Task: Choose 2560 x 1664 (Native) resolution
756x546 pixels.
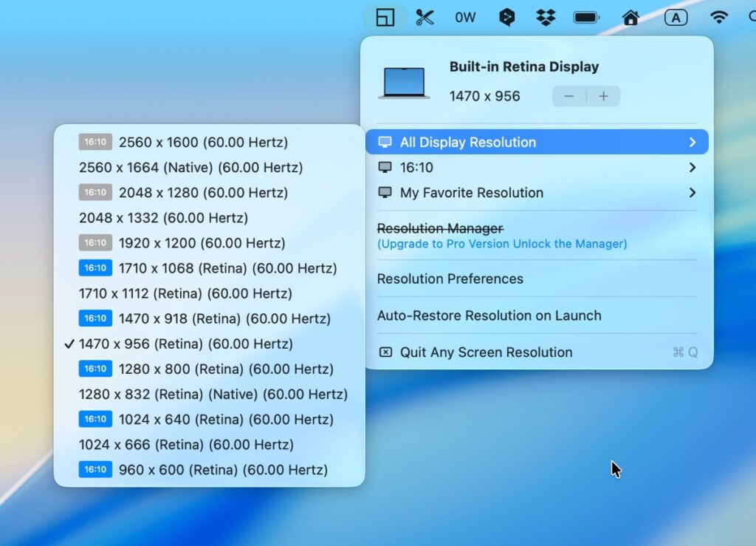Action: coord(190,167)
